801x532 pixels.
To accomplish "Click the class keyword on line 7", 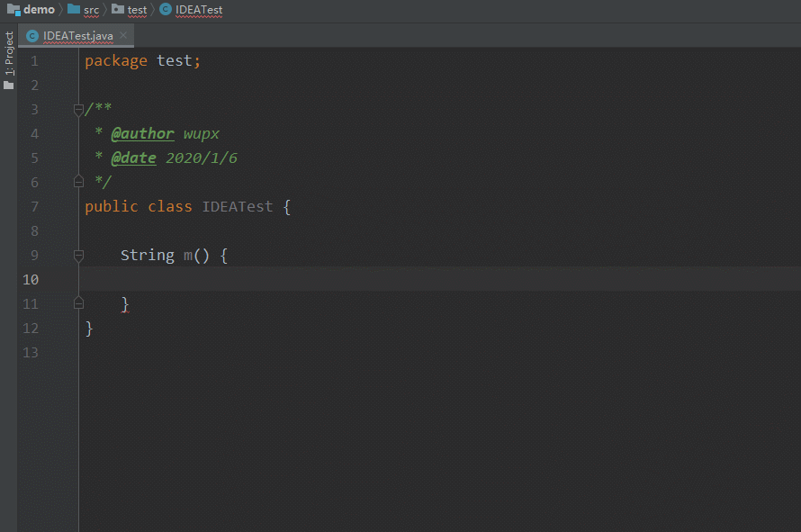I will [x=169, y=206].
